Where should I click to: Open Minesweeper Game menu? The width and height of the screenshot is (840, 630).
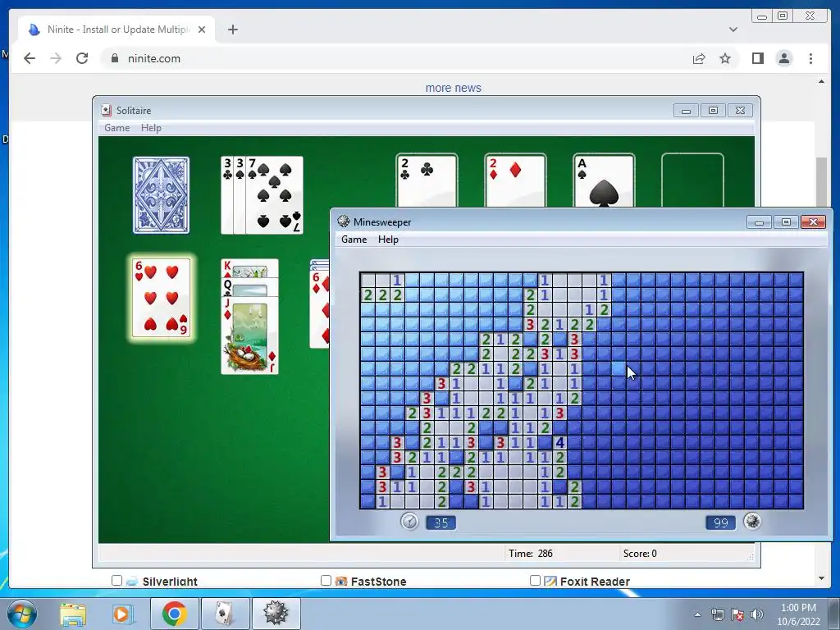coord(354,240)
